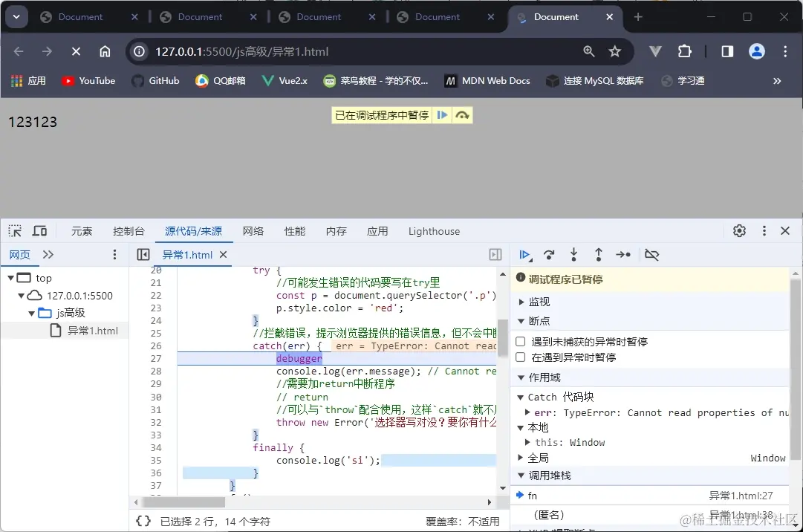This screenshot has height=532, width=803.
Task: Resume script execution in debugger toolbar
Action: click(x=525, y=254)
